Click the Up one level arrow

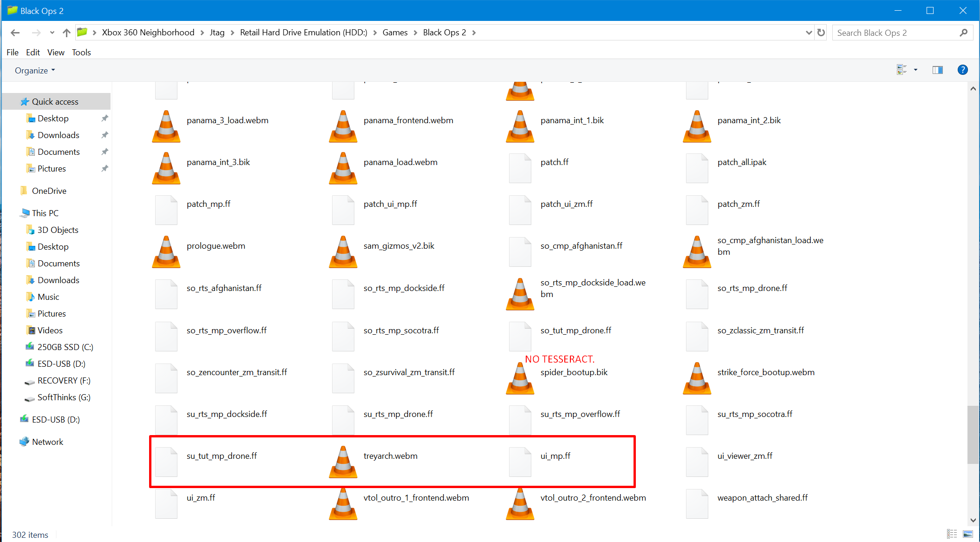[x=66, y=33]
